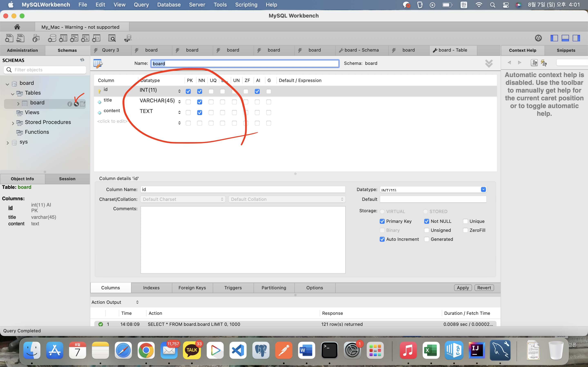Click the Apply button

point(463,288)
